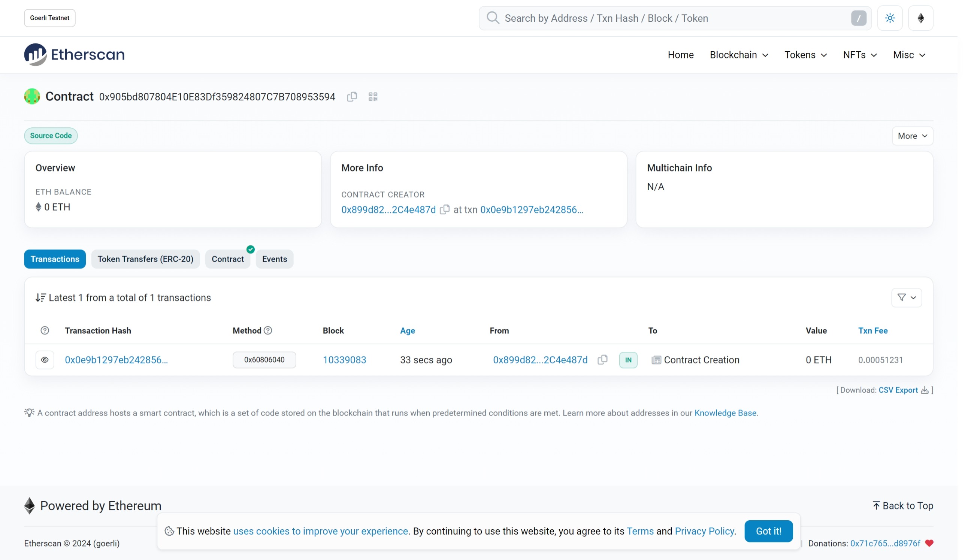
Task: Show QR code for contract address
Action: coord(373,97)
